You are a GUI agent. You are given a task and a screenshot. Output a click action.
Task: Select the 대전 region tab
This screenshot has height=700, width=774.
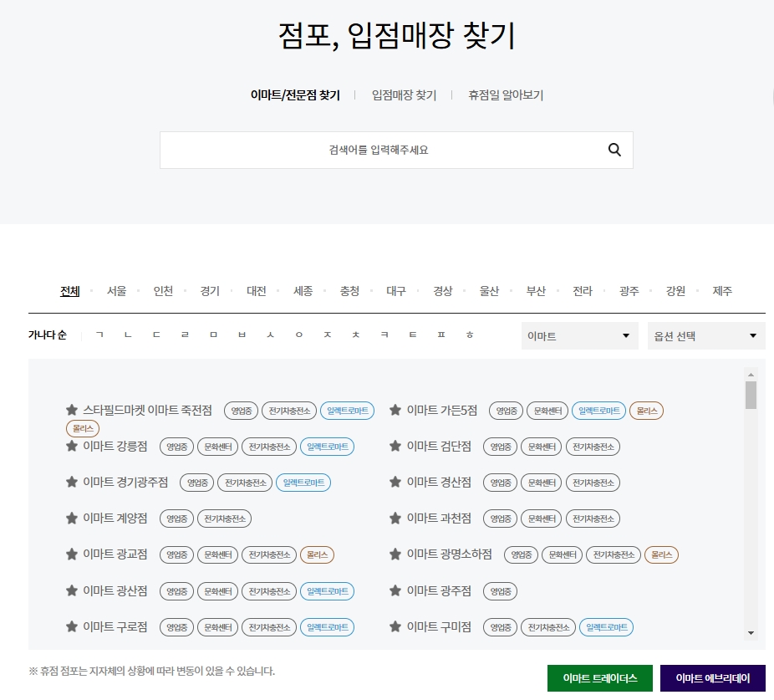click(257, 291)
